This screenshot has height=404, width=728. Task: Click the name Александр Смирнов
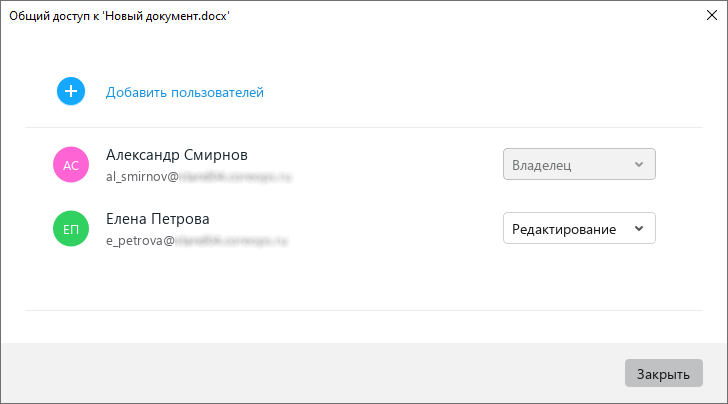pyautogui.click(x=177, y=155)
